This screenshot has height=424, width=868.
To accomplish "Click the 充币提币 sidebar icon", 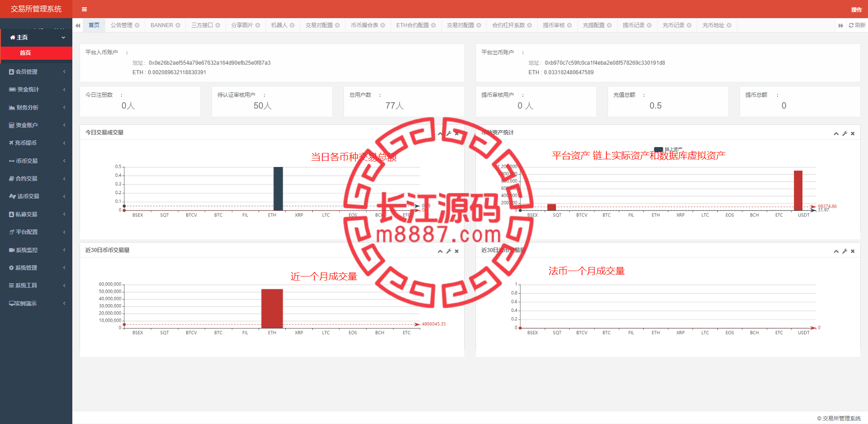I will (11, 143).
